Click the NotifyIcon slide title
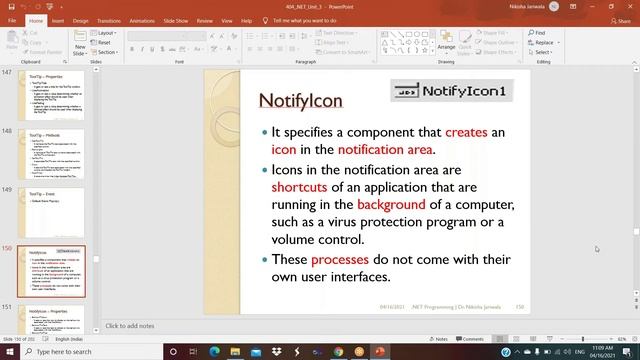 [301, 100]
